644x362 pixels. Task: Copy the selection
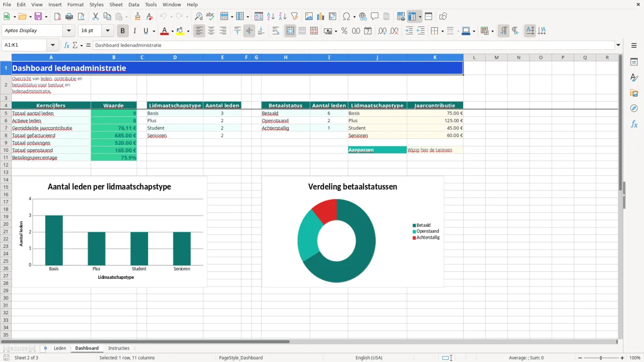click(x=107, y=17)
